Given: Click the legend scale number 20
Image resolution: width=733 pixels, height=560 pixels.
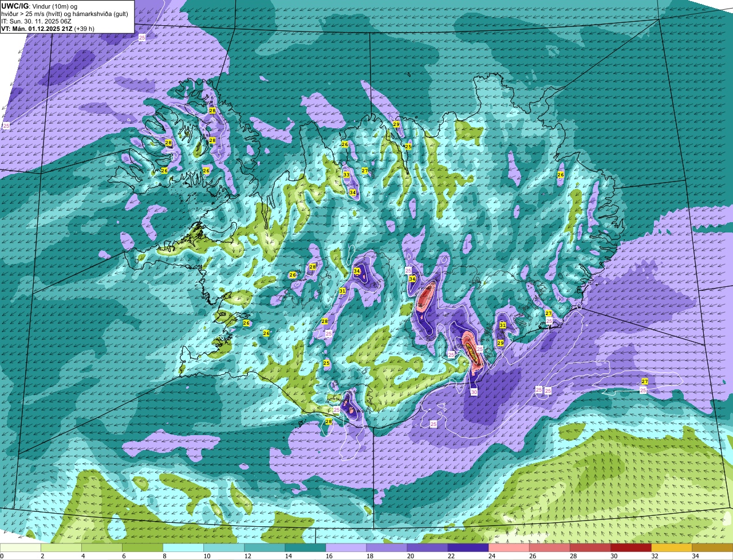Looking at the screenshot, I should (x=410, y=556).
